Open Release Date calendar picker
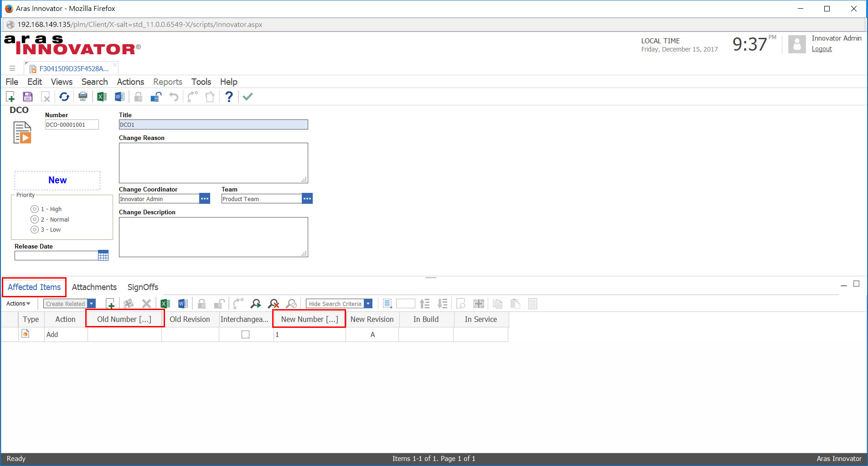868x466 pixels. click(x=103, y=256)
